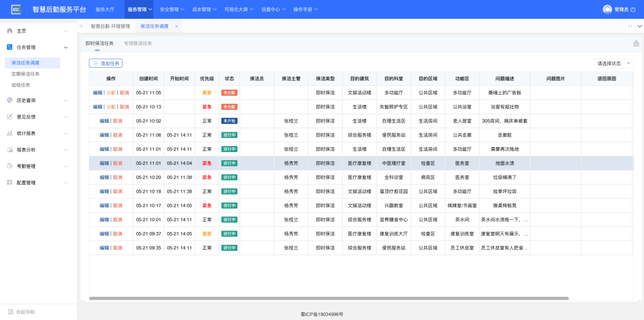Assign the 撕墙上的广告板 task
This screenshot has height=320, width=644.
[x=111, y=93]
